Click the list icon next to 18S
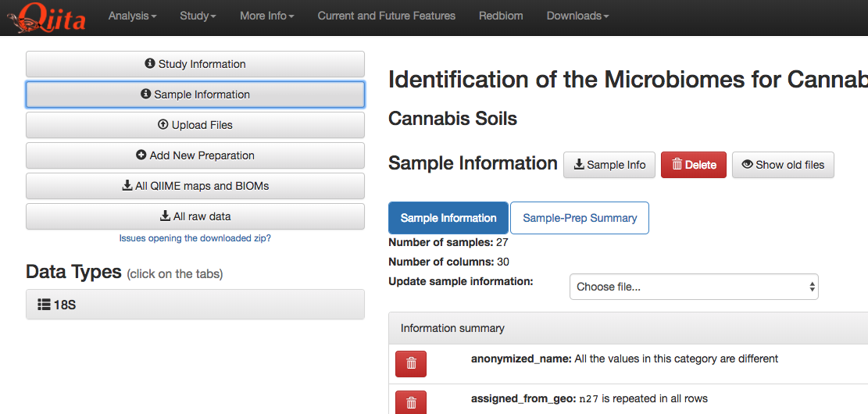Screen dimensions: 868x414 pos(44,305)
